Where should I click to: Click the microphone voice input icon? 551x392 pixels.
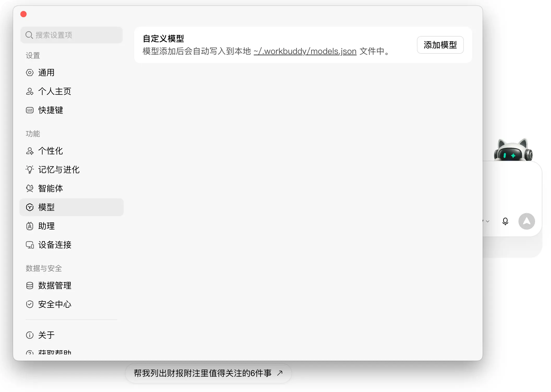pyautogui.click(x=505, y=221)
